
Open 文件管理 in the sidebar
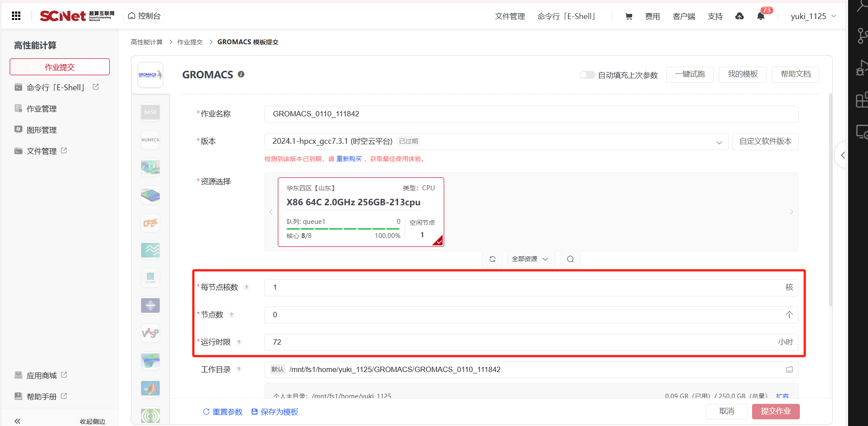(41, 151)
